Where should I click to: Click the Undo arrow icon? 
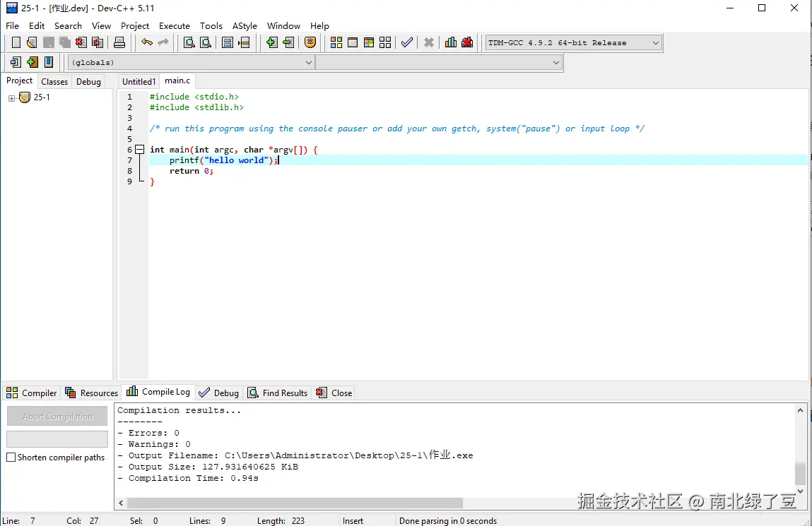point(147,42)
